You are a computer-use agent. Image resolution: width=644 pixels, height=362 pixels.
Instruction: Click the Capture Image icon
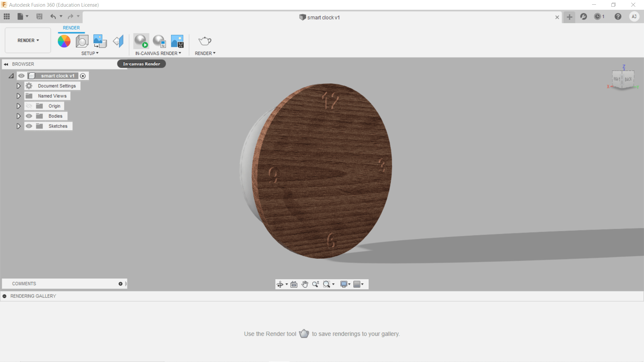177,41
